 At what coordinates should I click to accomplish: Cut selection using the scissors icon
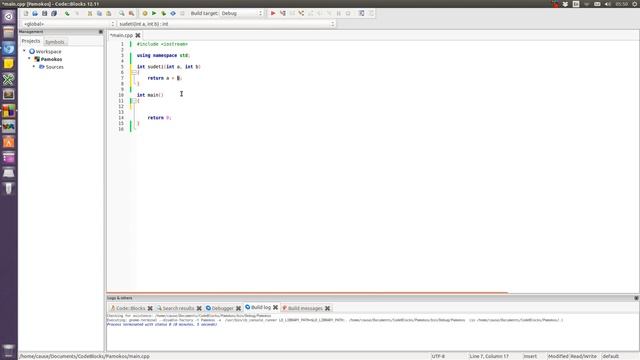tap(90, 13)
